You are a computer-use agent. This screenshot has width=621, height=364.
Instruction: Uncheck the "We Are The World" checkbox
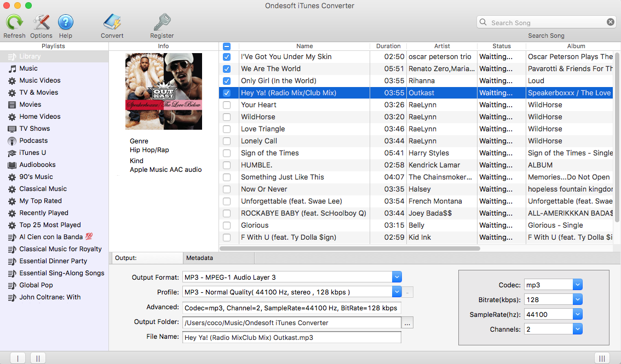(x=227, y=69)
